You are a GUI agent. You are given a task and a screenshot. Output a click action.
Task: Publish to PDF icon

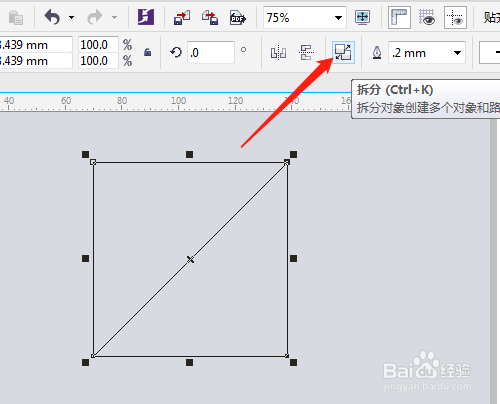pyautogui.click(x=238, y=17)
